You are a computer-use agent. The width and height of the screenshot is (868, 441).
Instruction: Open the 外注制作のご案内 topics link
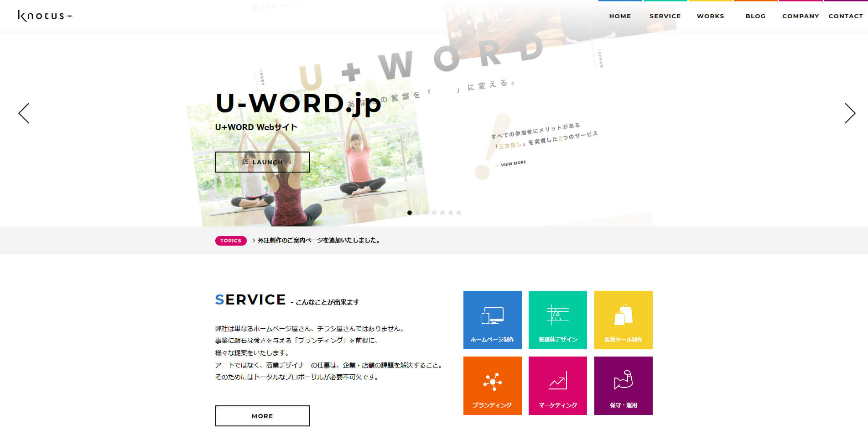[318, 241]
